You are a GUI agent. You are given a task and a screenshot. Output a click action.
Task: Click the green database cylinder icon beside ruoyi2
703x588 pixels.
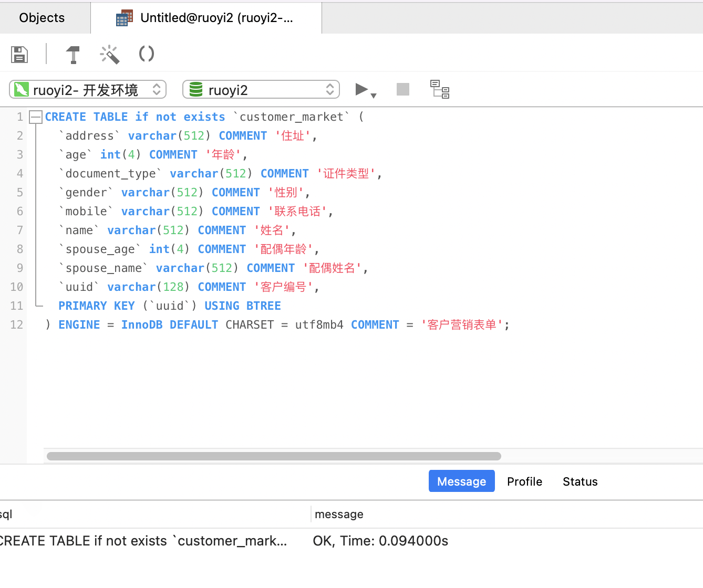pyautogui.click(x=194, y=89)
